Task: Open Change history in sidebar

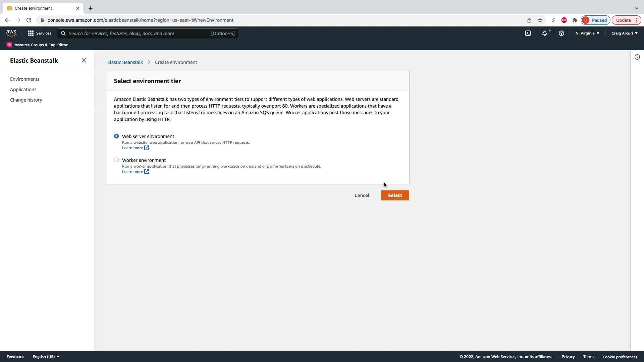Action: click(x=26, y=100)
